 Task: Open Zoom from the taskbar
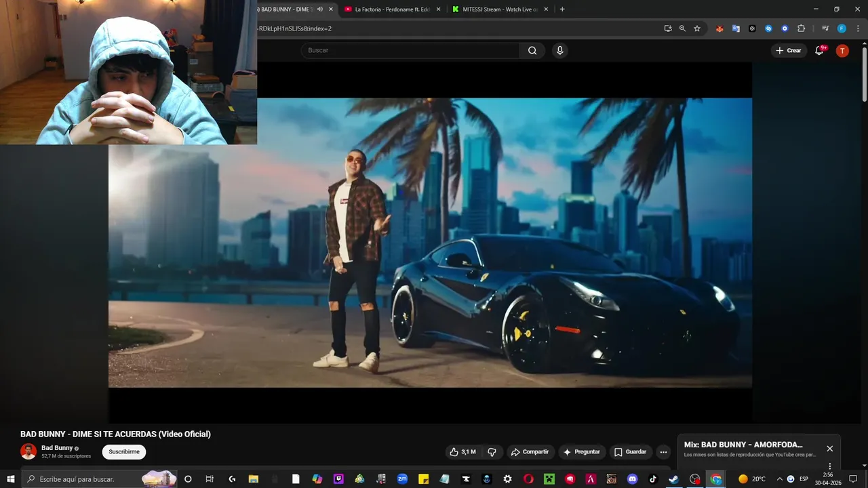click(x=402, y=479)
